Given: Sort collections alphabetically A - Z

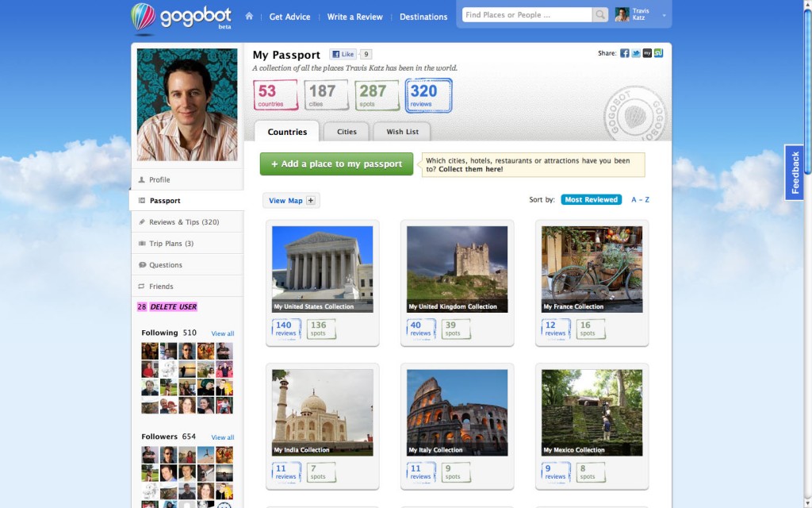Looking at the screenshot, I should pyautogui.click(x=640, y=200).
